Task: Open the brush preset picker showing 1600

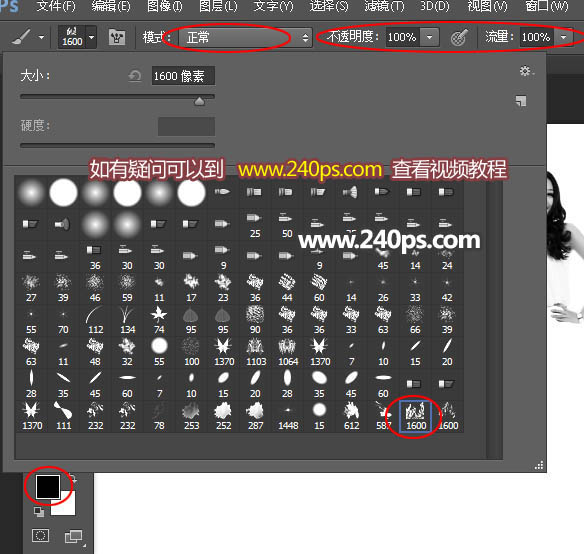Action: coord(77,37)
